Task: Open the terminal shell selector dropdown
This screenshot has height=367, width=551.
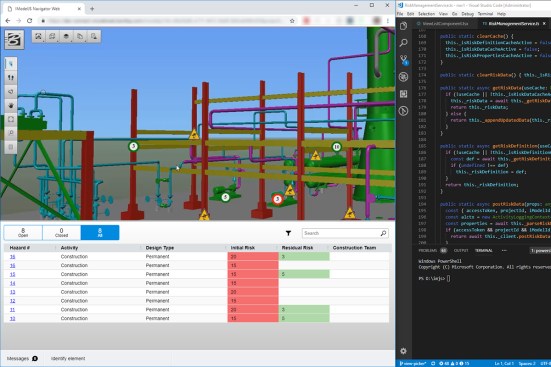Action: coord(540,251)
